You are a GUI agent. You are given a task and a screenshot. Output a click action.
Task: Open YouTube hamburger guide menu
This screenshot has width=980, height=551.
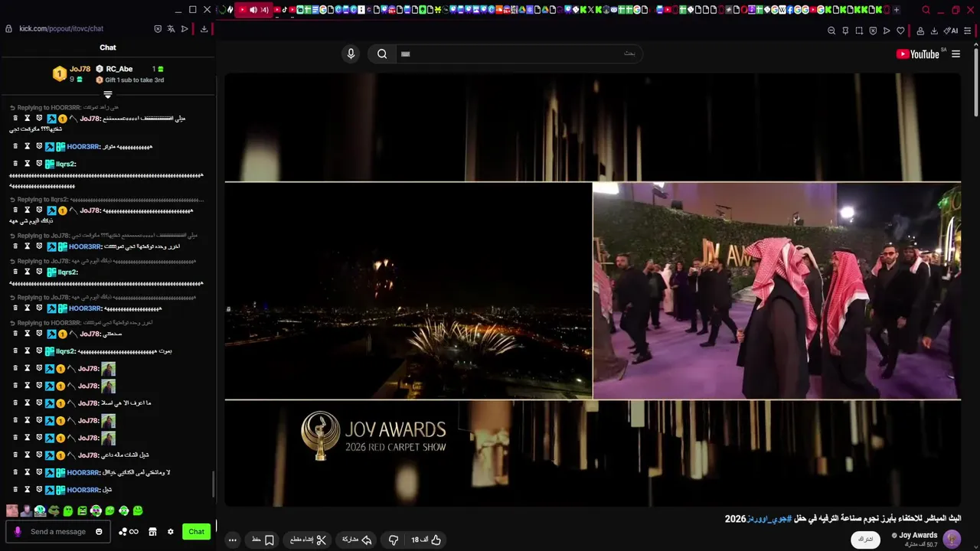(x=955, y=54)
